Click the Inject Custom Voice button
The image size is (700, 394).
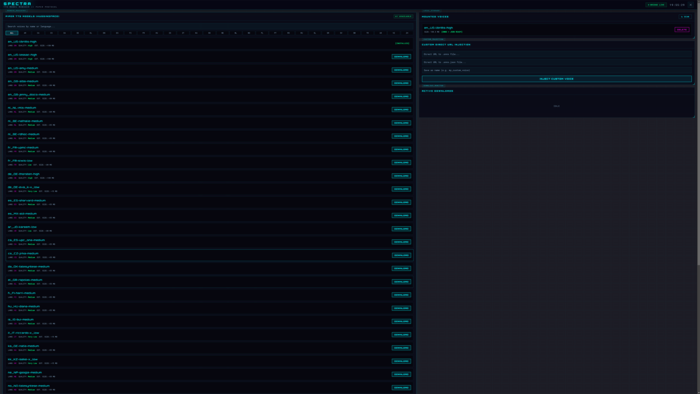[x=556, y=79]
